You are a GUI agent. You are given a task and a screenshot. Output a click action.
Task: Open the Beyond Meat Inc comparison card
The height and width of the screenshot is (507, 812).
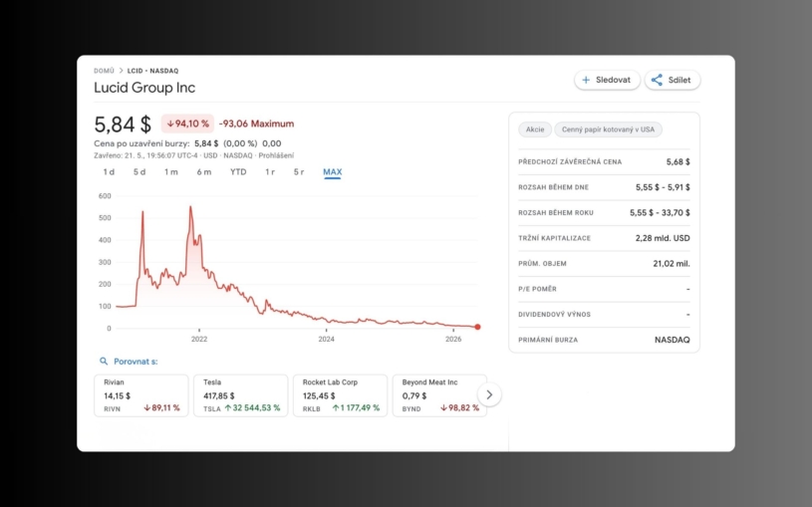click(439, 395)
